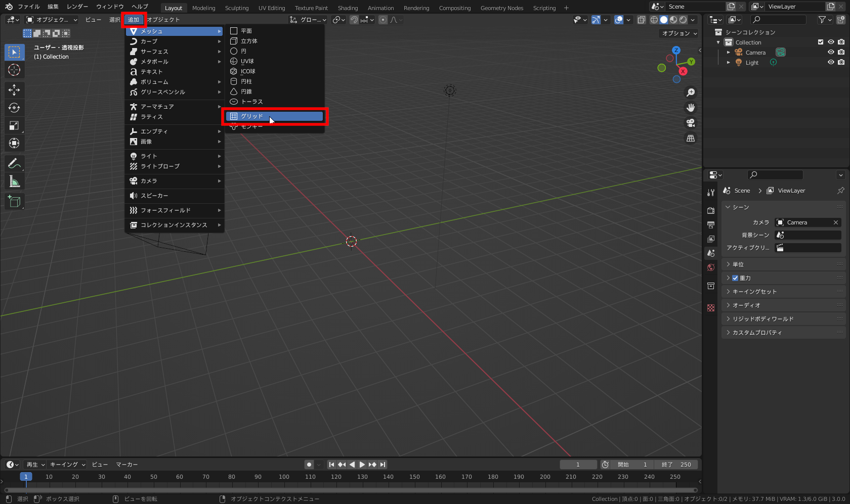This screenshot has width=850, height=504.
Task: Expand the オーディオ panel
Action: [x=783, y=305]
